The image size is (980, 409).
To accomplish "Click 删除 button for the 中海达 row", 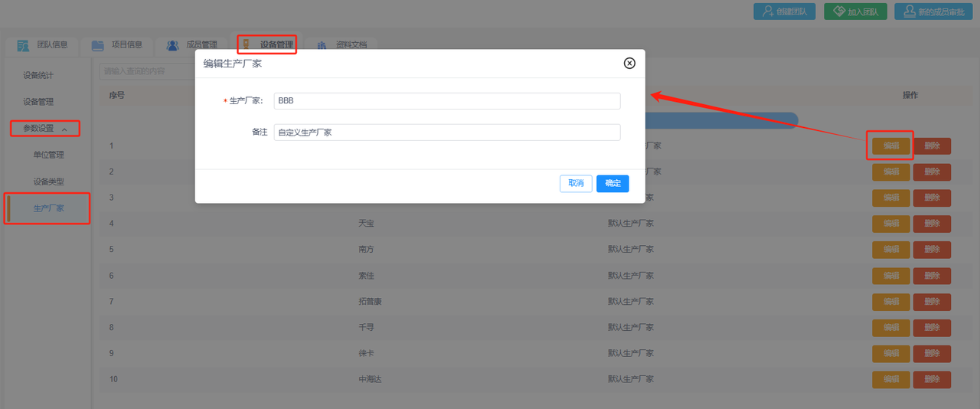I will (932, 380).
